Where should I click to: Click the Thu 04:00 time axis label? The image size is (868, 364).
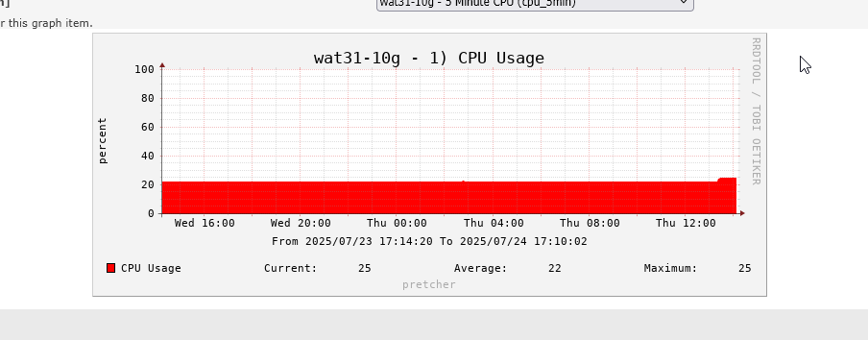[x=494, y=223]
